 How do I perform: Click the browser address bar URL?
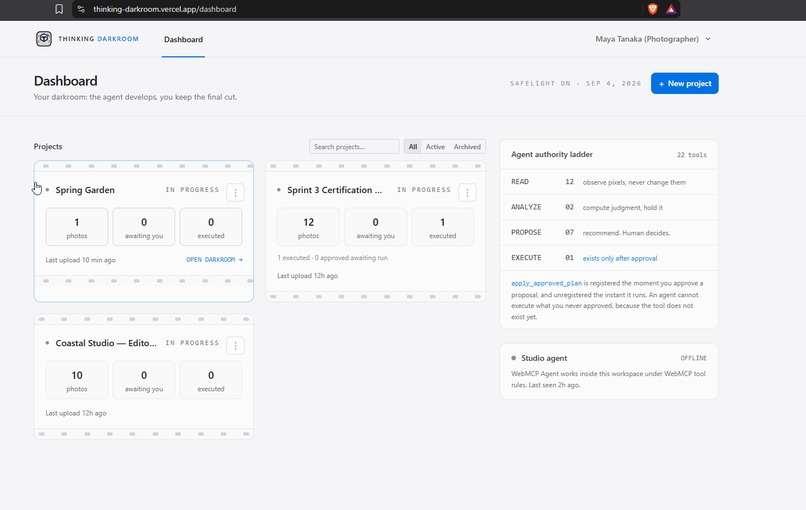click(x=164, y=9)
